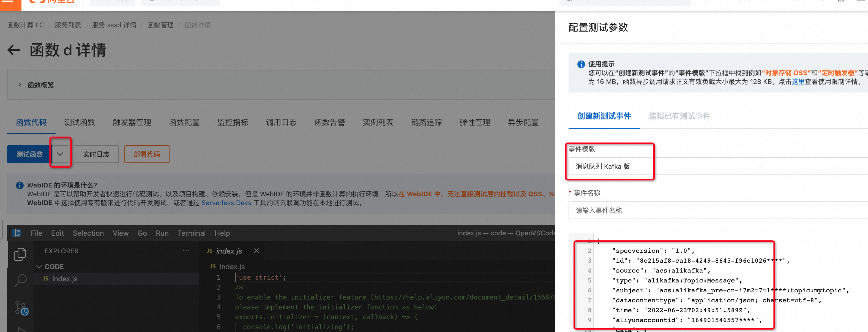Go to 服务 sssd 详情 breadcrumb

click(x=114, y=25)
